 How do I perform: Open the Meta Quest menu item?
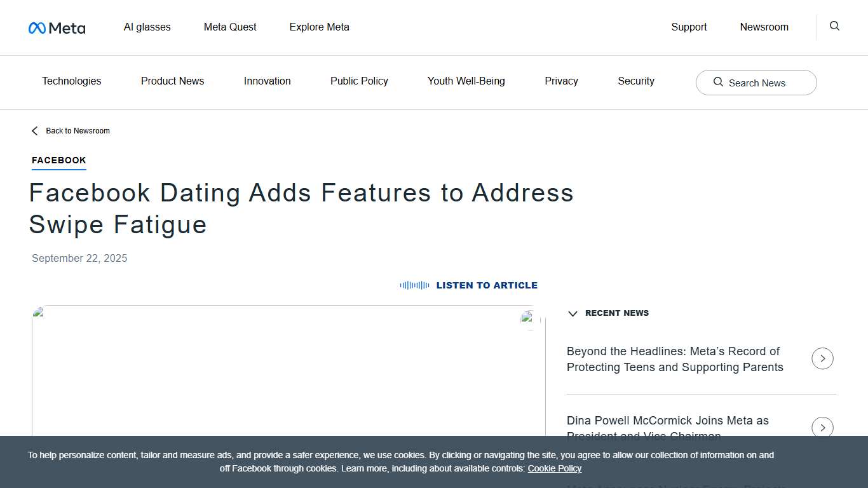(229, 27)
